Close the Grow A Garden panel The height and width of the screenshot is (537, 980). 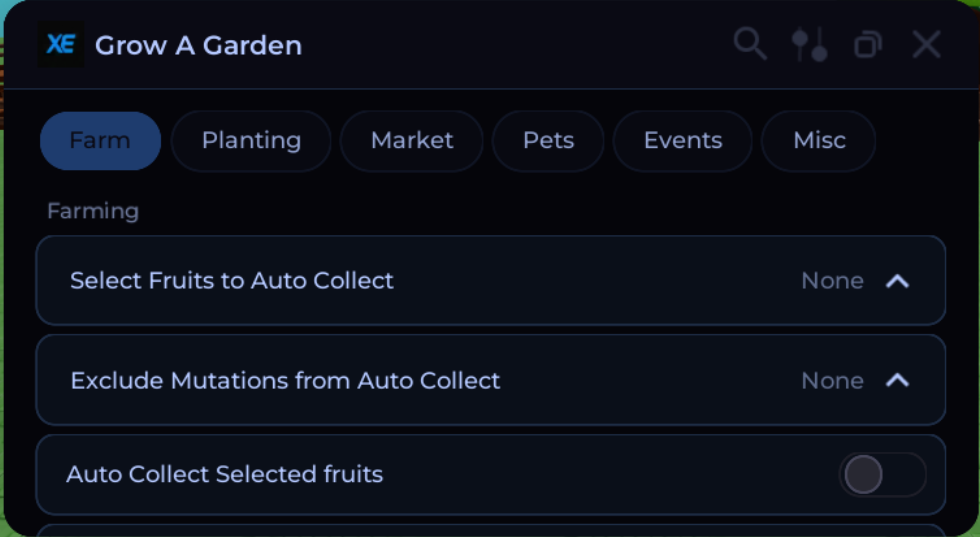(926, 44)
